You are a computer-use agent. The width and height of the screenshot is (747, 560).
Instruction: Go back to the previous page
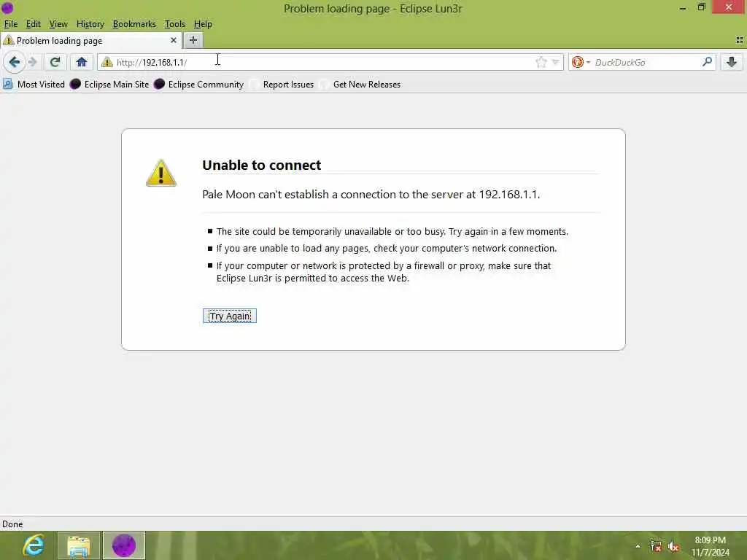(15, 62)
